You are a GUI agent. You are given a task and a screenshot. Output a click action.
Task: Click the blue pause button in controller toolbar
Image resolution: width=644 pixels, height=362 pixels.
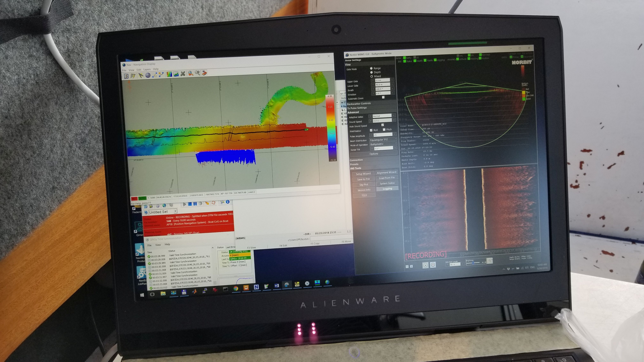point(195,204)
